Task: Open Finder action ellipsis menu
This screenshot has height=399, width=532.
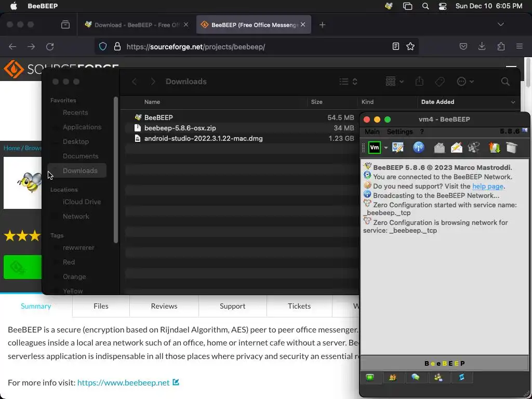Action: pyautogui.click(x=465, y=82)
